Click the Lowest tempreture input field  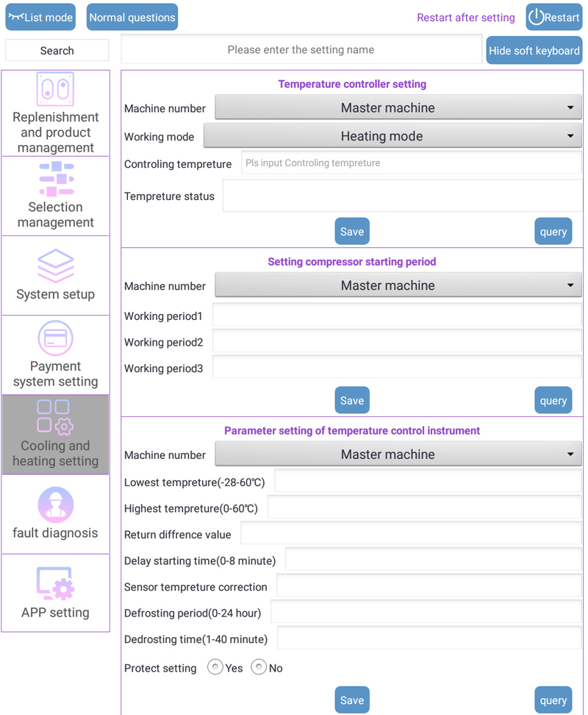428,481
